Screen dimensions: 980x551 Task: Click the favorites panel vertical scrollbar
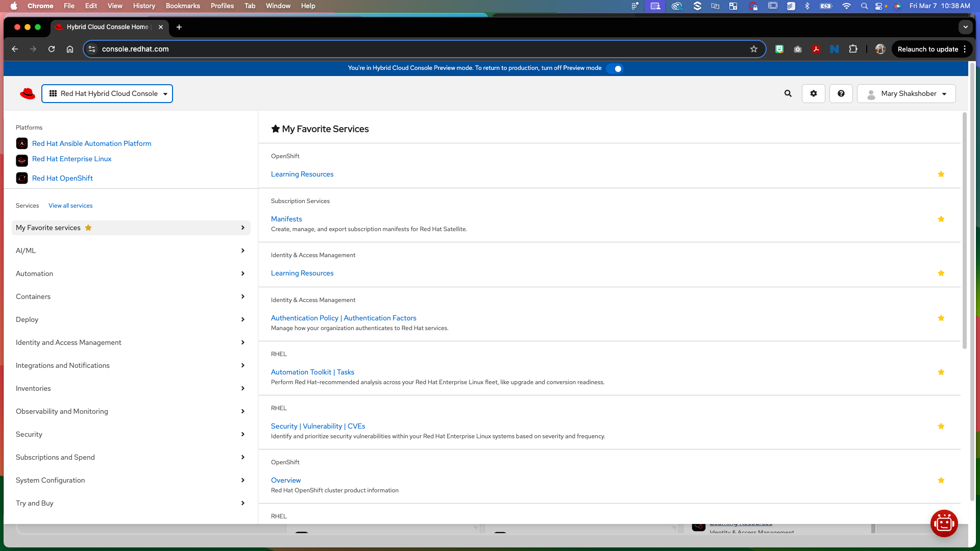964,230
